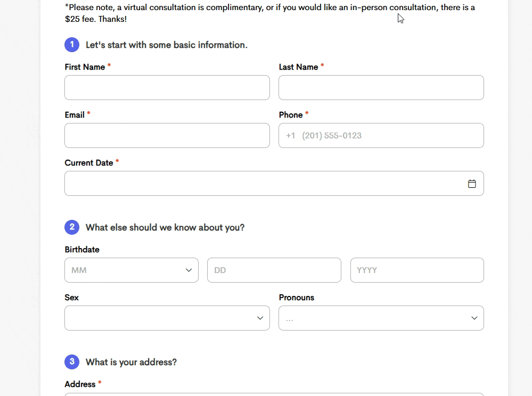This screenshot has width=532, height=396.
Task: Click the step 3 numbered circle badge
Action: 72,362
